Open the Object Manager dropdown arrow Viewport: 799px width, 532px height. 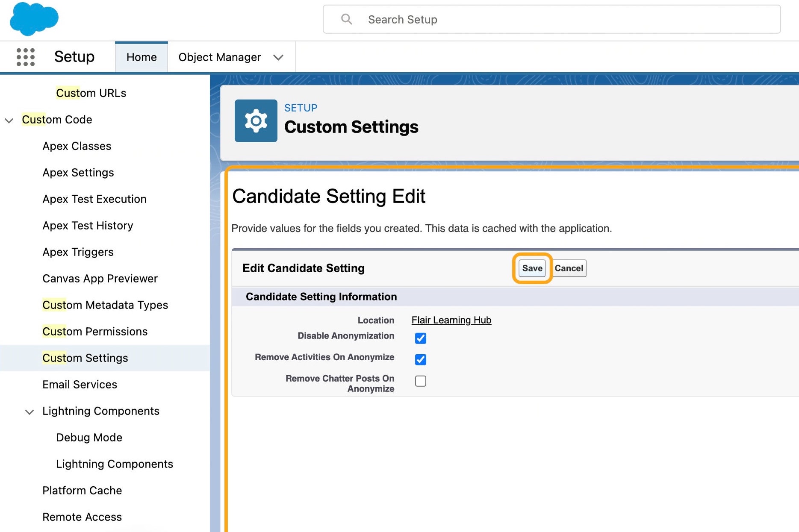(x=278, y=57)
